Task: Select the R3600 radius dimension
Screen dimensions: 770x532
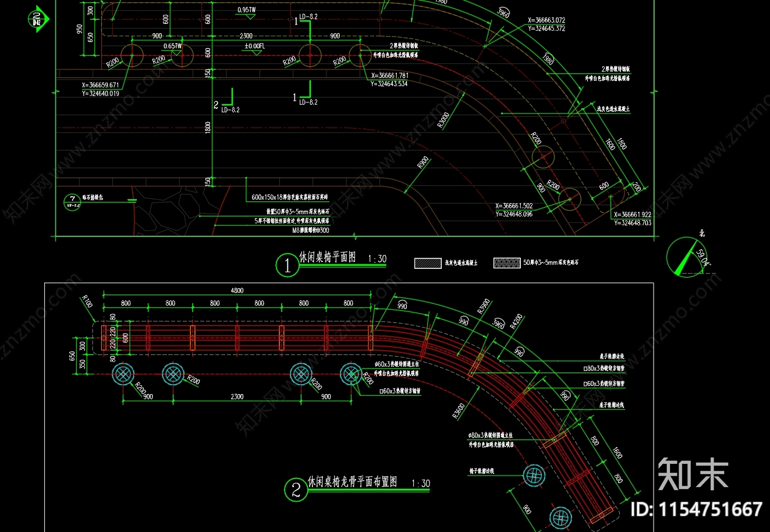Action: coord(459,411)
